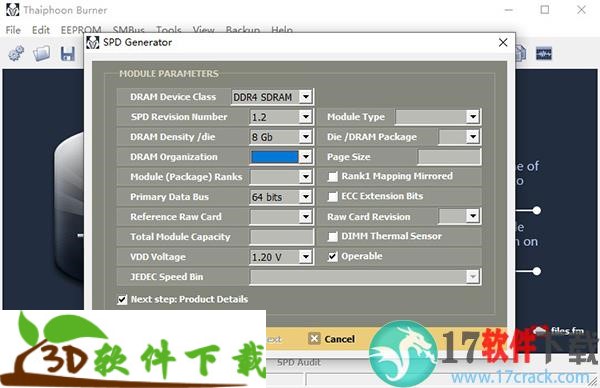
Task: Click the gear settings toolbar icon
Action: click(x=16, y=54)
